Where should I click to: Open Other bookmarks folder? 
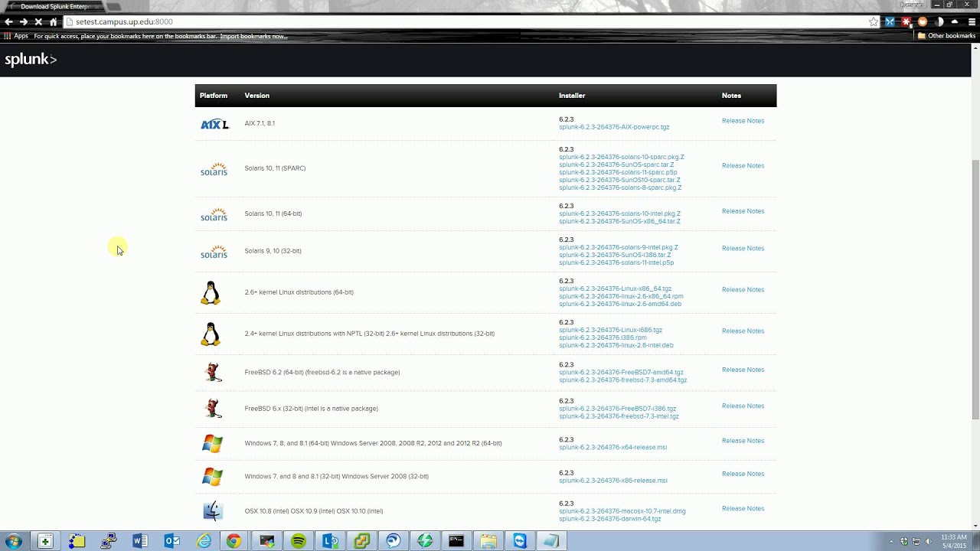pos(946,36)
